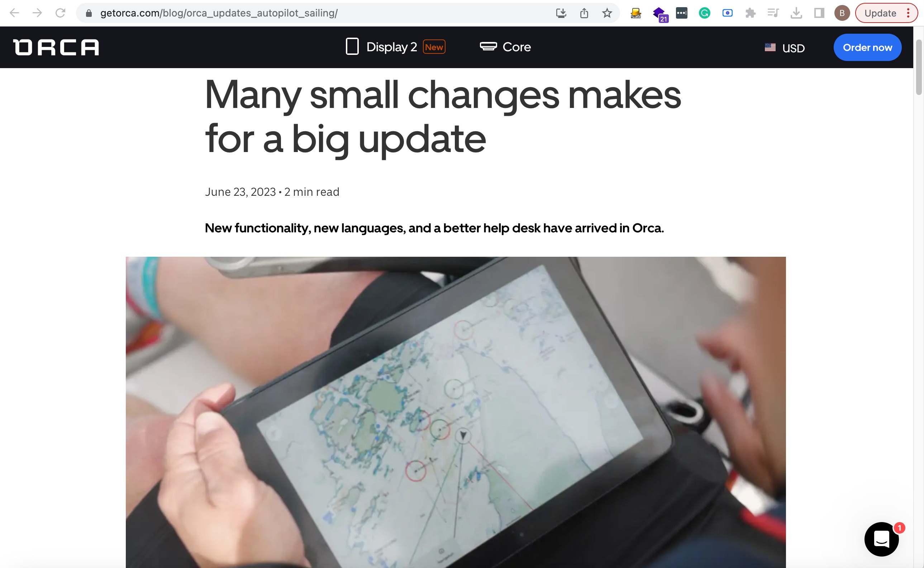924x568 pixels.
Task: Click install app icon in address bar
Action: click(x=561, y=13)
